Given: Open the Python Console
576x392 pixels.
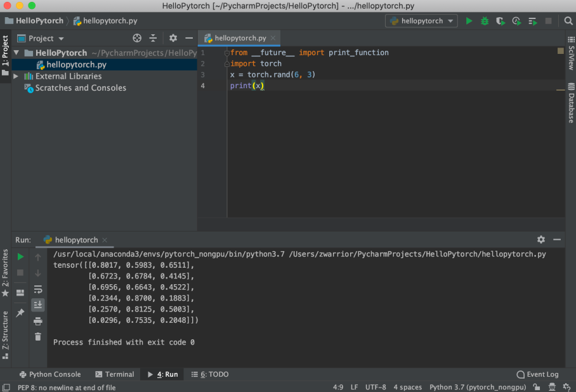Looking at the screenshot, I should coord(50,374).
